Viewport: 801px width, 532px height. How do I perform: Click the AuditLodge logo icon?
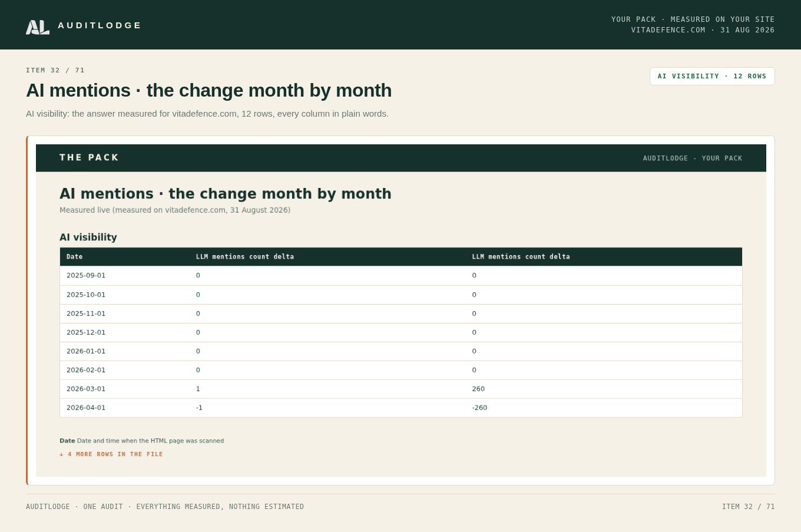coord(38,27)
